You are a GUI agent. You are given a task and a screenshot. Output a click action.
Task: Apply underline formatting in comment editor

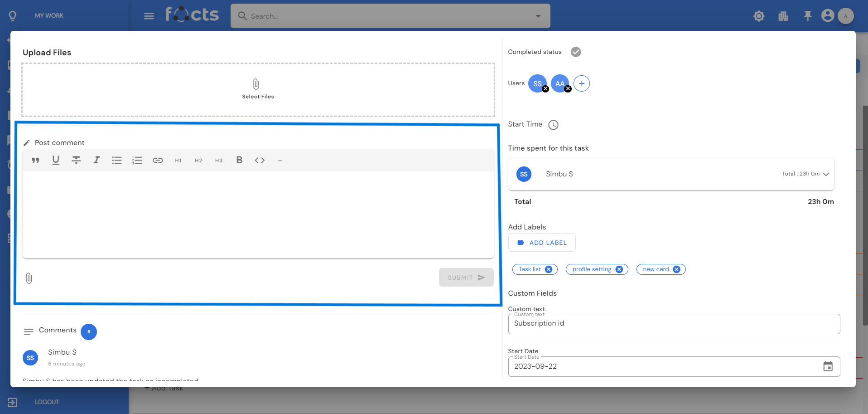click(x=56, y=160)
